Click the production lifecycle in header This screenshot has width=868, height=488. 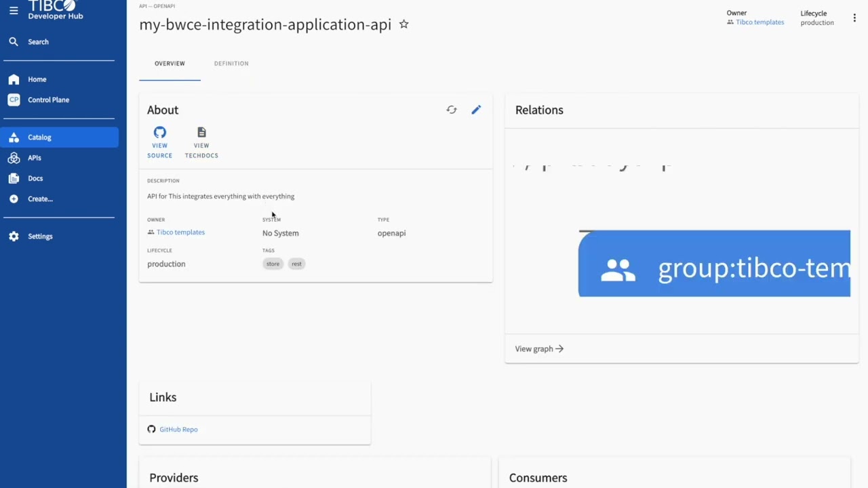tap(817, 22)
